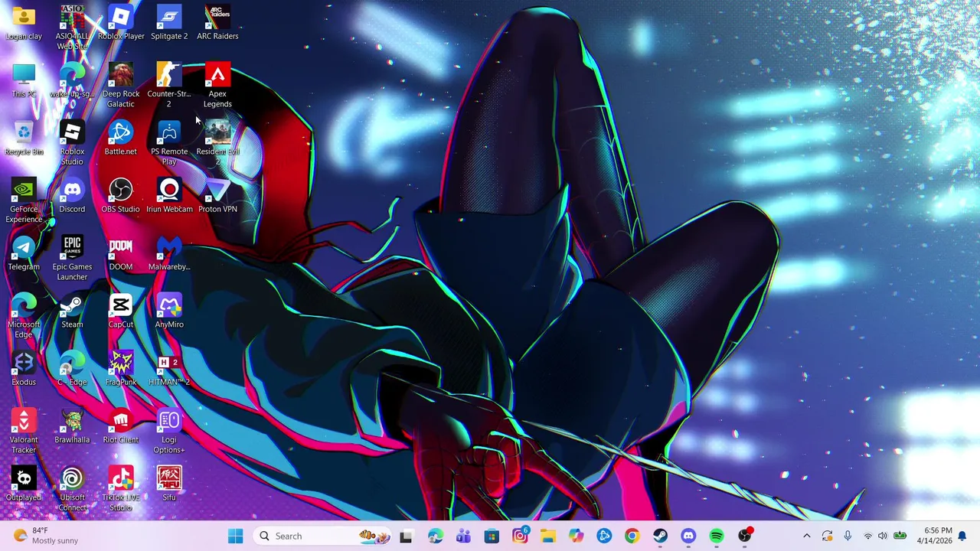
Task: Click the Splitgate 2 shortcut
Action: click(x=169, y=23)
